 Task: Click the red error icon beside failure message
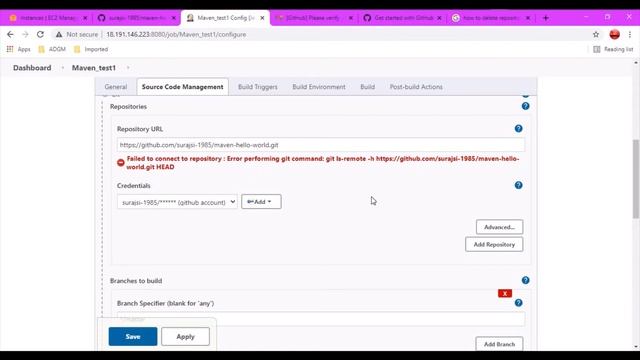pyautogui.click(x=121, y=162)
